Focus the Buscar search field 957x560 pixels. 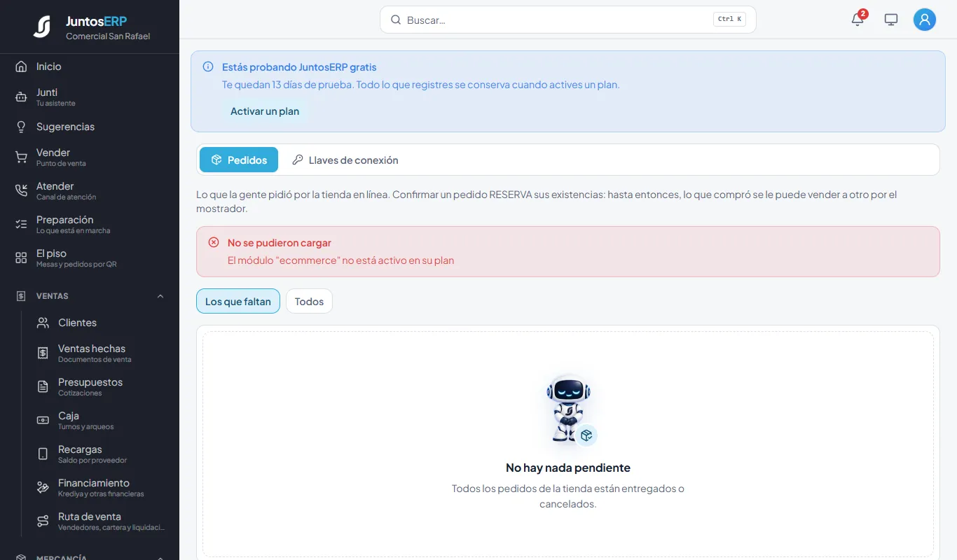[x=568, y=20]
